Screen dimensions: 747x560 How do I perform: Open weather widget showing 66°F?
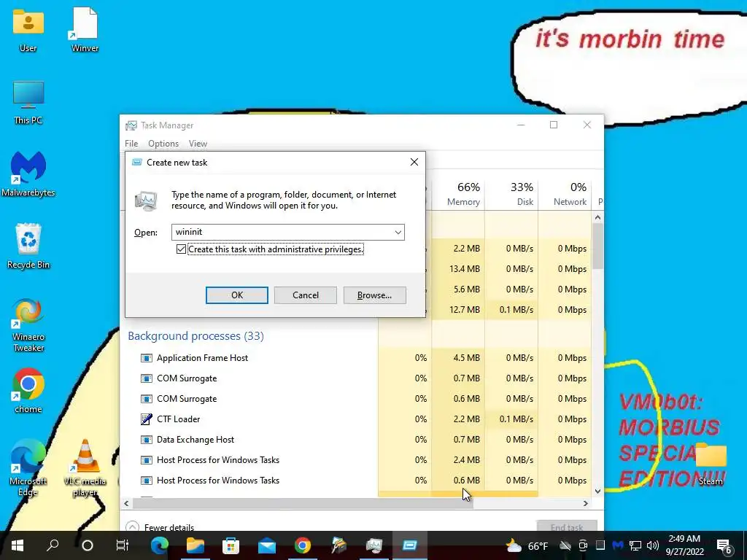(527, 545)
